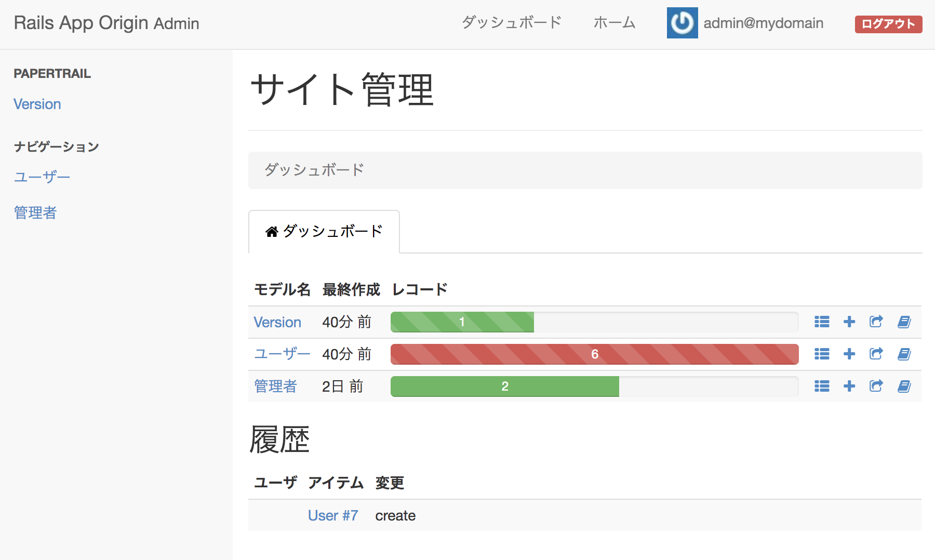
Task: Click the ユーザ column header in history
Action: tap(275, 483)
